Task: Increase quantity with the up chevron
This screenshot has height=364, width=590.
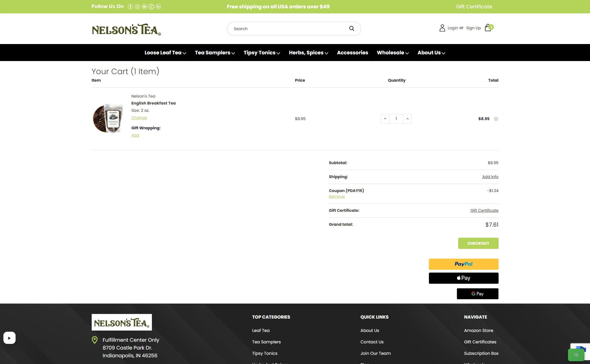Action: coord(407,119)
